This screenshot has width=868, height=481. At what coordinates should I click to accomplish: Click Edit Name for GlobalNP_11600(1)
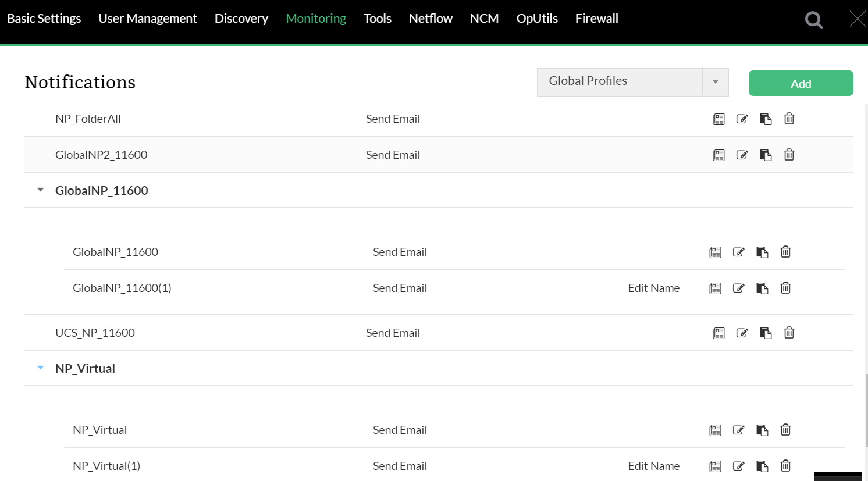[x=653, y=288]
